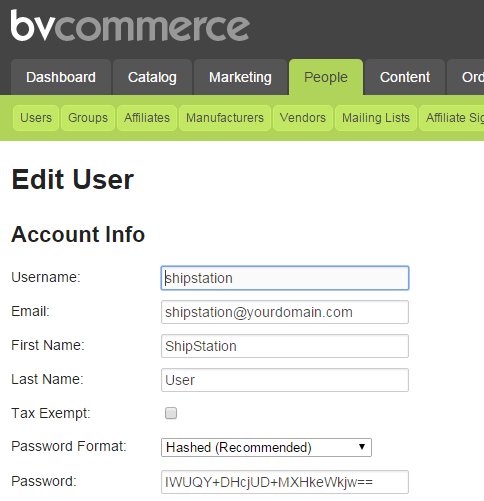
Task: Click the Password text field
Action: pyautogui.click(x=285, y=482)
